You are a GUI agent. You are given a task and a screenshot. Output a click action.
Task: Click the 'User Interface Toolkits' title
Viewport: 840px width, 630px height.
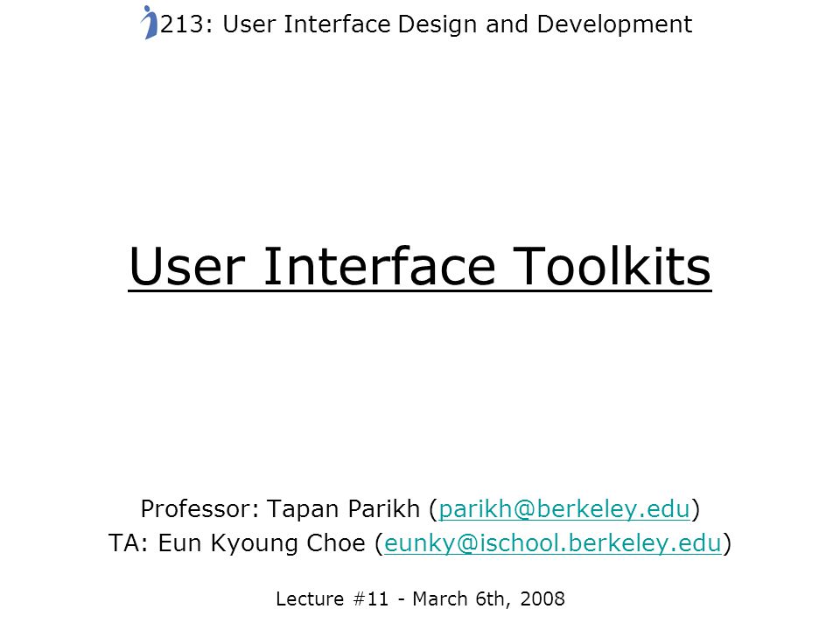(420, 267)
